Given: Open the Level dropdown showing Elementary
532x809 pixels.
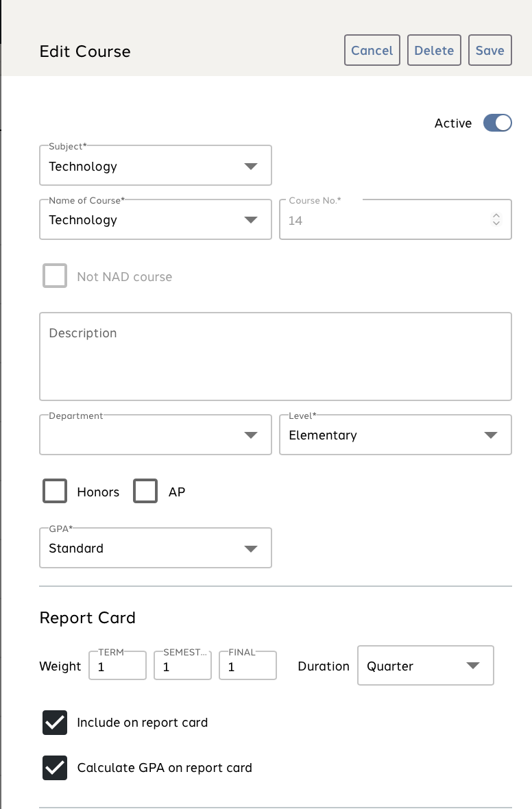Looking at the screenshot, I should tap(395, 435).
